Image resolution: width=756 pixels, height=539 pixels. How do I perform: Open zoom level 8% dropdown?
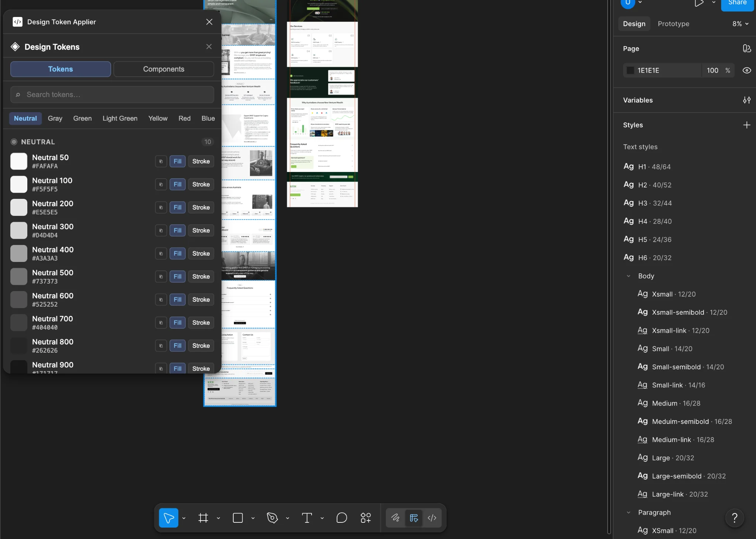pos(740,24)
